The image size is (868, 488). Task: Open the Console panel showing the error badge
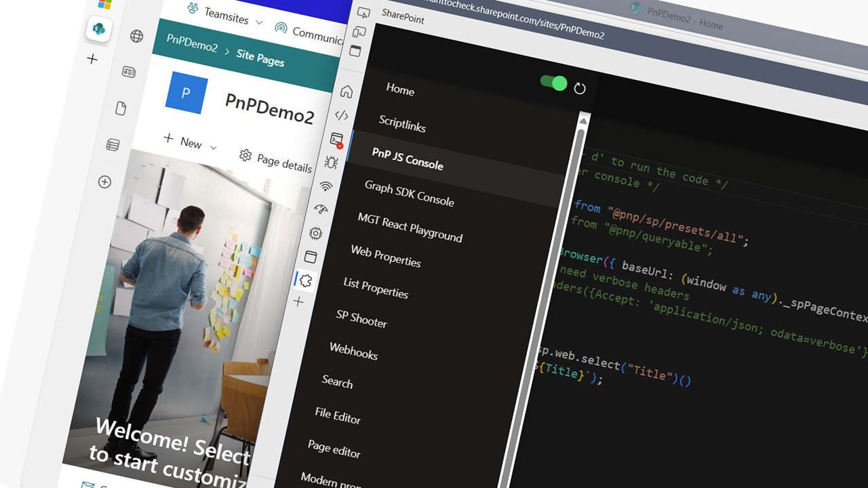click(338, 138)
